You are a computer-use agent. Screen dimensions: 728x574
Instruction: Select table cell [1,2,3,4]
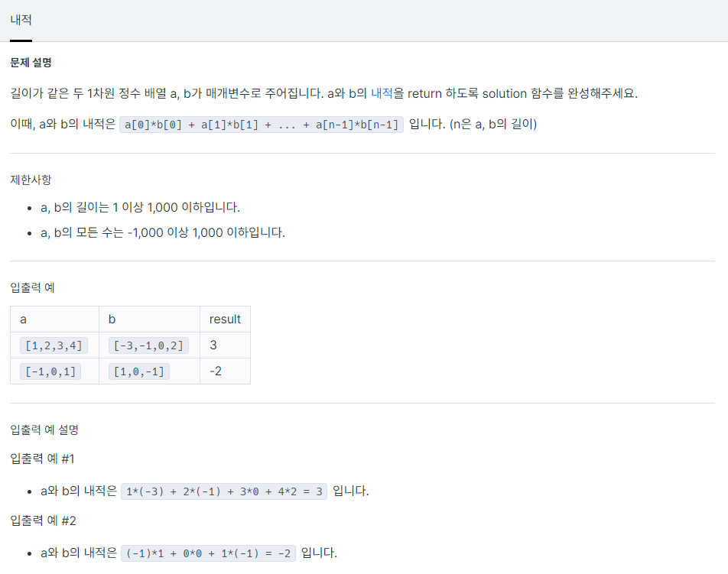[x=54, y=345]
